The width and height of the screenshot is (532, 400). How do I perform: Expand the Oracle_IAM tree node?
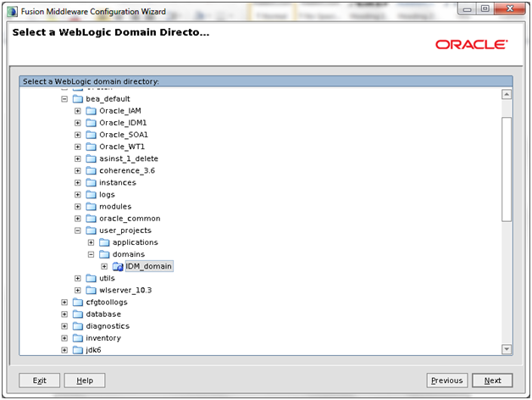tap(78, 111)
